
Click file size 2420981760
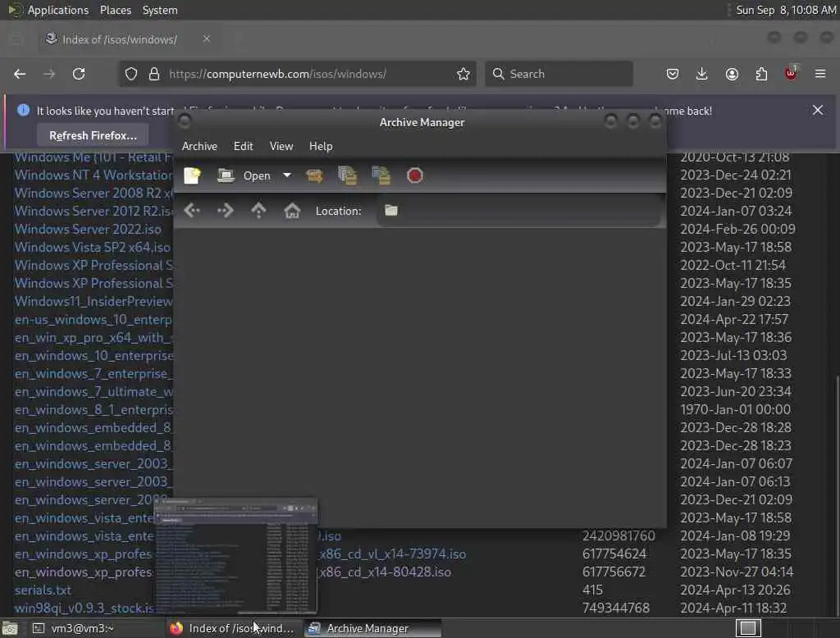619,536
